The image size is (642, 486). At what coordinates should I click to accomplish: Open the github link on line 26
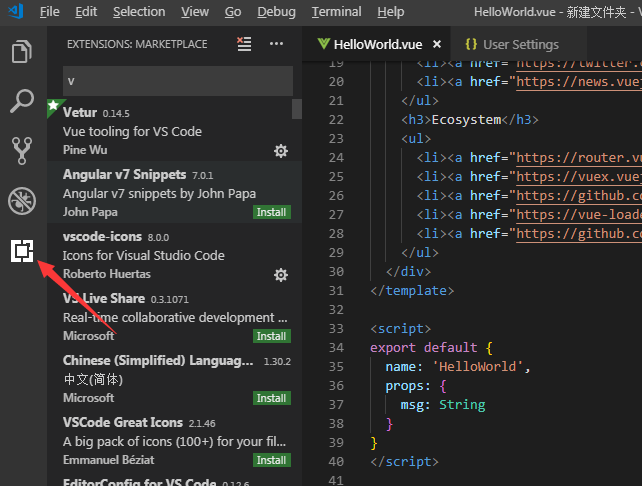[x=579, y=196]
